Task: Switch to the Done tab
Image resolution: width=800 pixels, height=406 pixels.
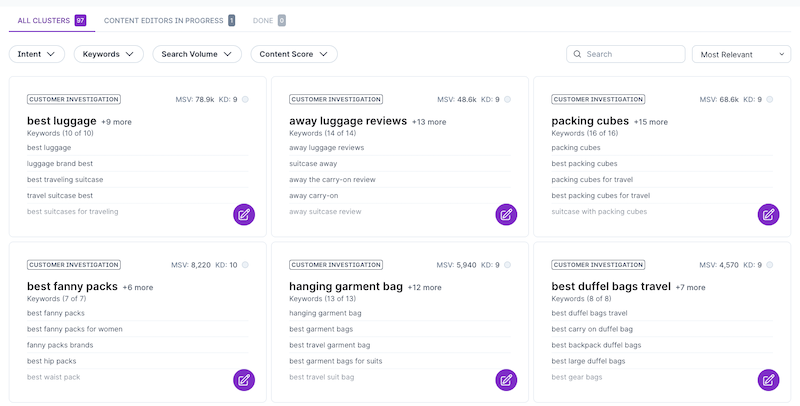Action: (269, 20)
